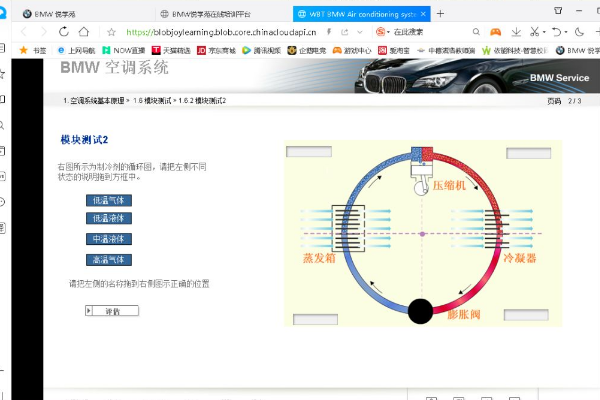This screenshot has height=400, width=600.
Task: Open the downloads icon
Action: [516, 32]
